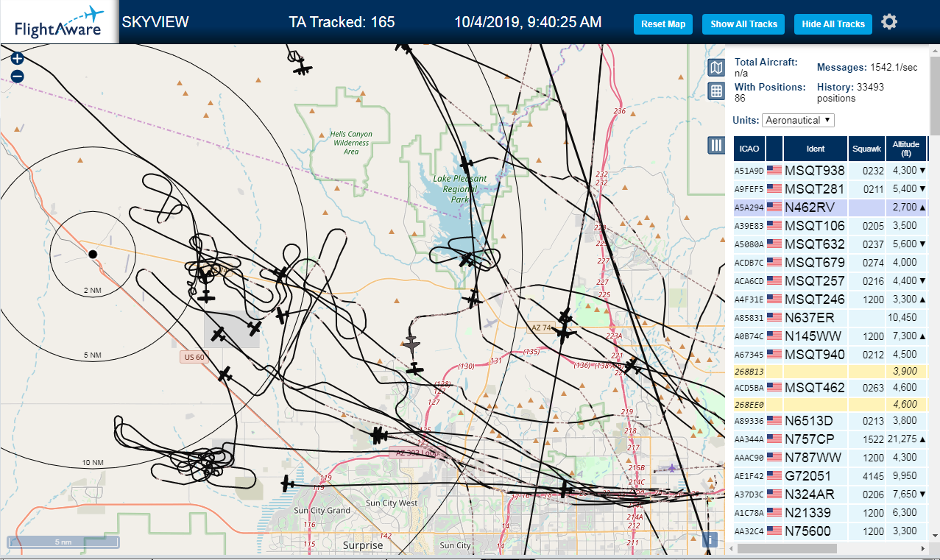Viewport: 940px width, 560px height.
Task: Select the MSQT462 aircraft row
Action: point(831,387)
